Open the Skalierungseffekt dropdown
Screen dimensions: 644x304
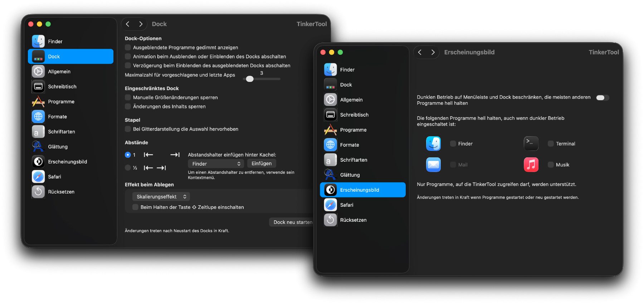click(x=161, y=197)
